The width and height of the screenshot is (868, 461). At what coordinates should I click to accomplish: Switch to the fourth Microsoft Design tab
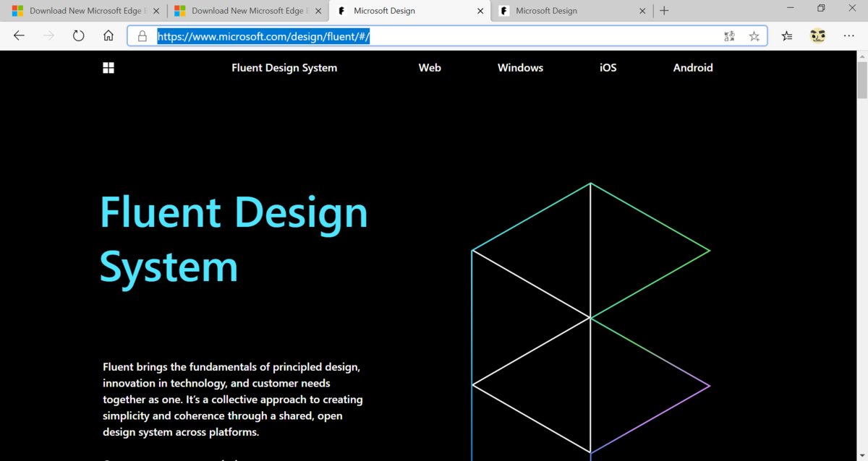[x=571, y=11]
